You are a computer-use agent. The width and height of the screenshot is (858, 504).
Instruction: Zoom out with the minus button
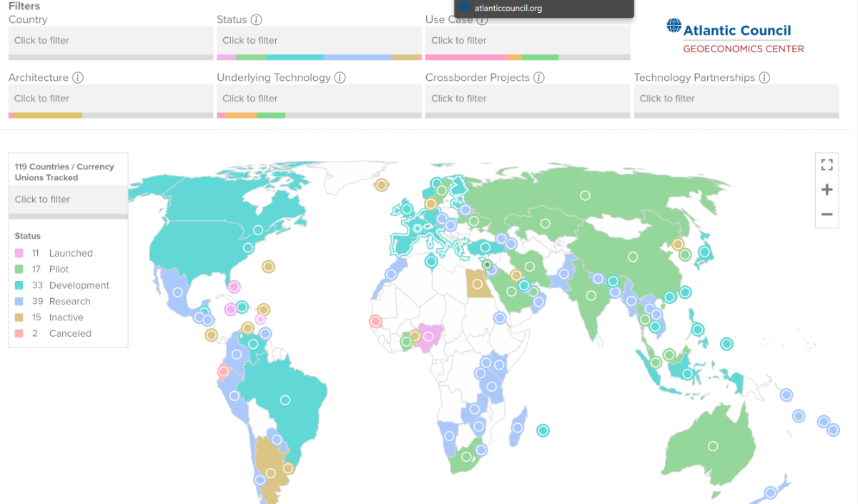[827, 214]
